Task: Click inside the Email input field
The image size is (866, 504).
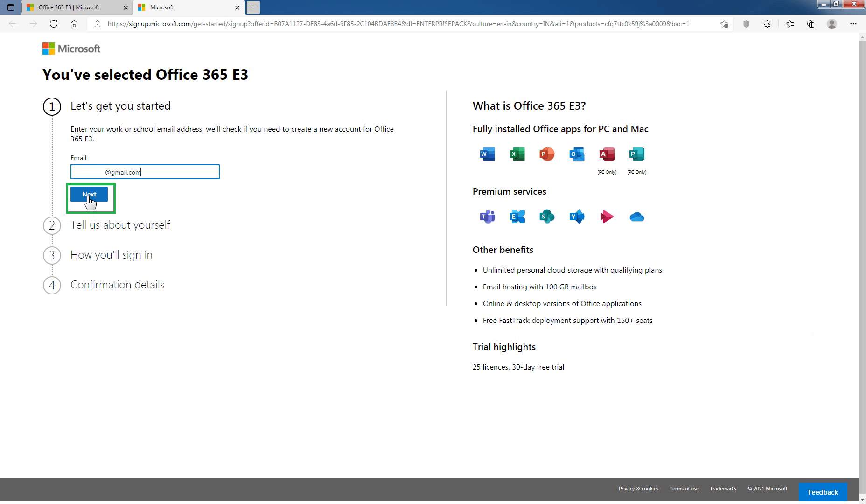Action: [x=145, y=172]
